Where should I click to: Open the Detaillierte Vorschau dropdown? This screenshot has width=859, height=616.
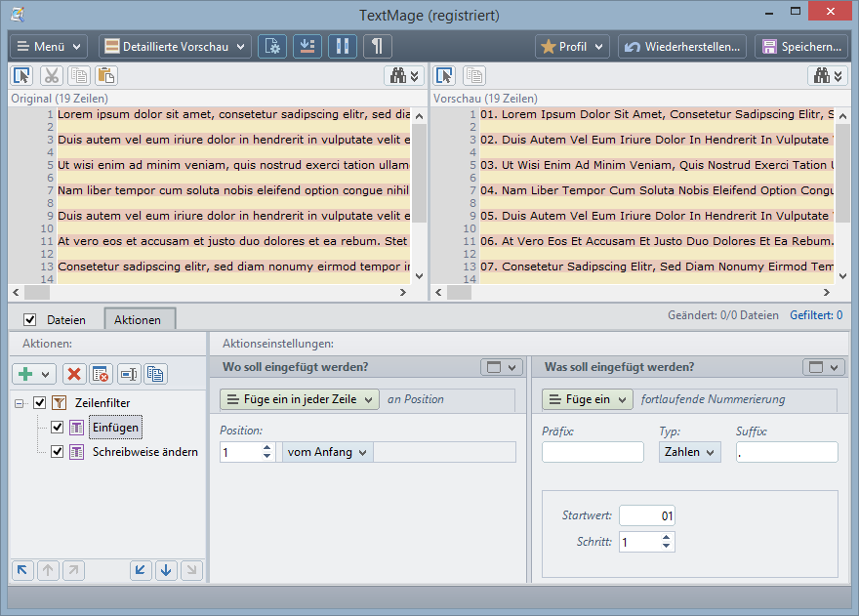click(x=175, y=47)
